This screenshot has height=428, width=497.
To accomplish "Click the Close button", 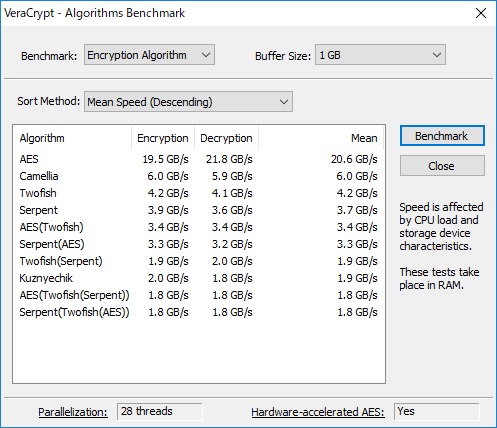I will coord(442,166).
